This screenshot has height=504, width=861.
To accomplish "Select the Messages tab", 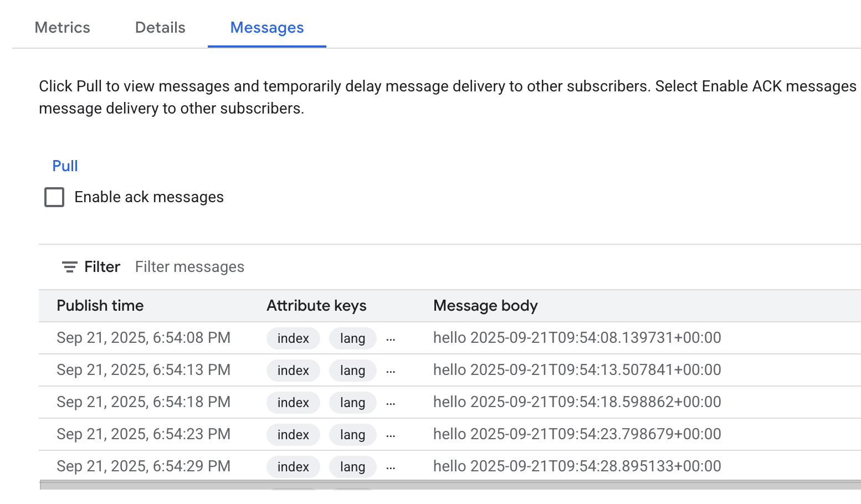I will [266, 28].
